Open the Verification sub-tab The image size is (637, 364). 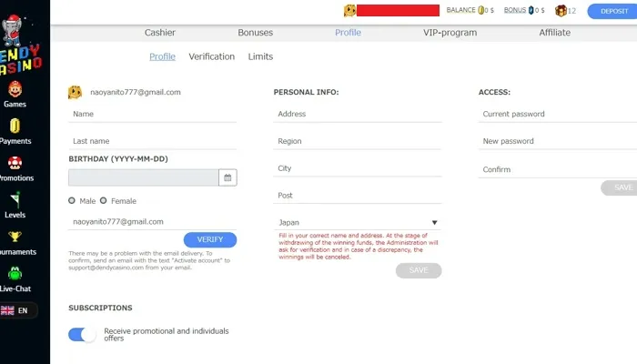211,56
